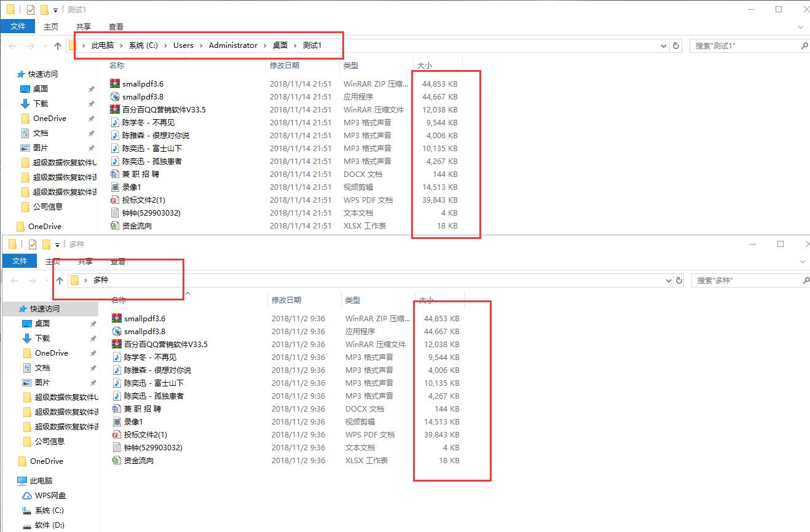Open the Quick Access Toolbar dropdown in 测试1 title bar
Viewport: 810px width, 532px height.
[55, 10]
